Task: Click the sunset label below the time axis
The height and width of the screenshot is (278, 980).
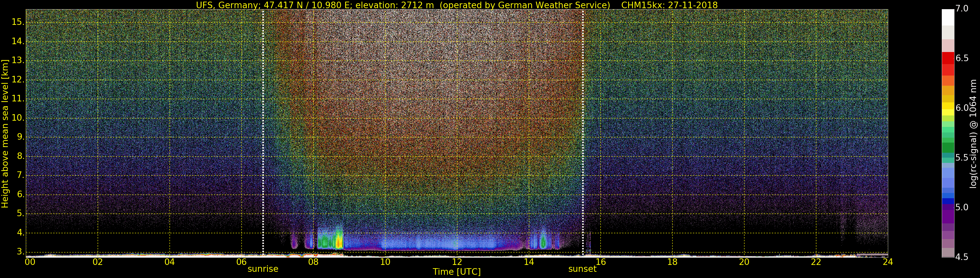Action: tap(582, 269)
